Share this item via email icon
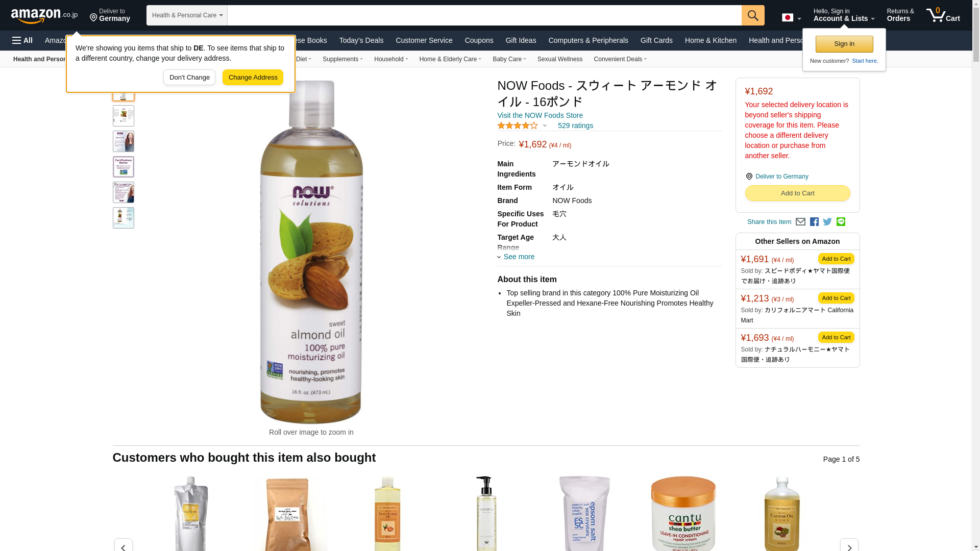The height and width of the screenshot is (551, 980). pos(800,222)
